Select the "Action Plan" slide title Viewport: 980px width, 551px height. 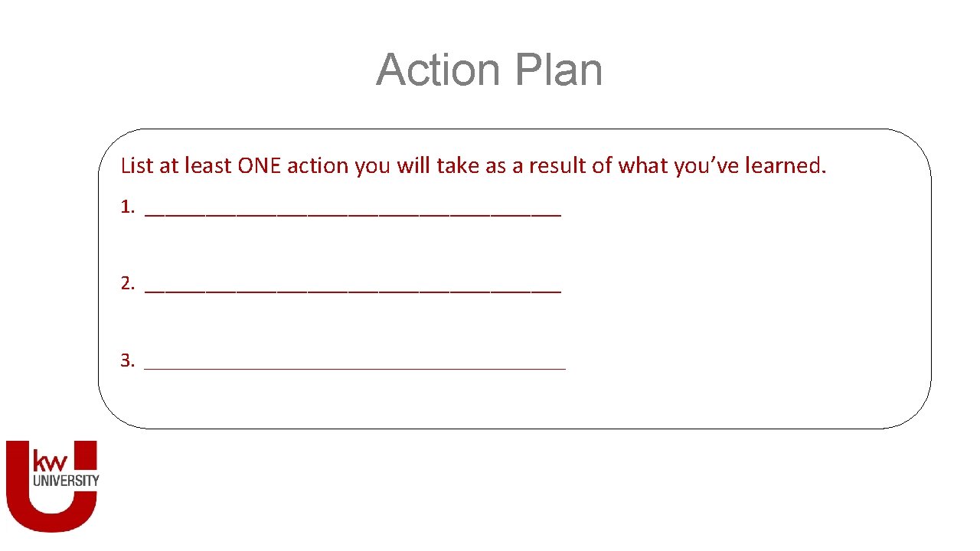click(x=489, y=70)
